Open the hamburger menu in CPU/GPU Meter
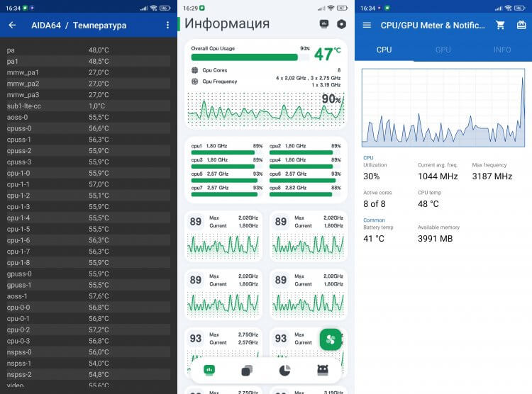Screen dimensions: 532x394 coord(367,25)
